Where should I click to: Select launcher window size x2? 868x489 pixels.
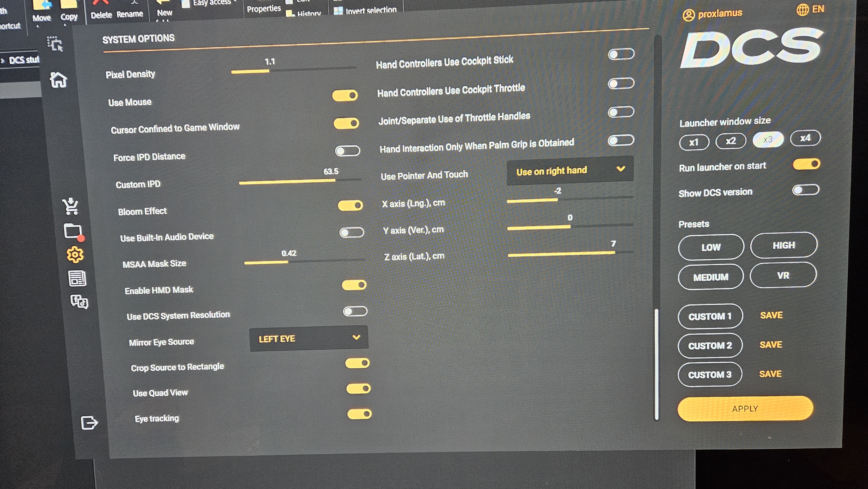731,141
